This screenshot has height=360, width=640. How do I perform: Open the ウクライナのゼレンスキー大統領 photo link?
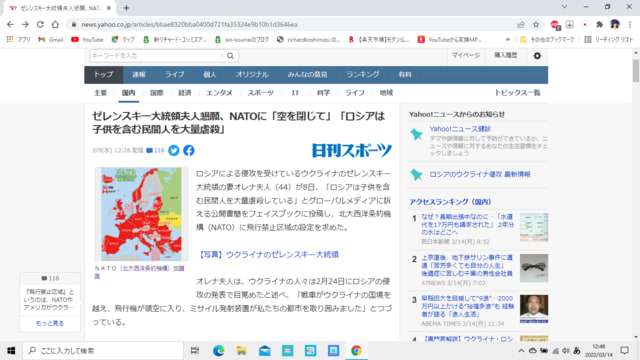point(269,254)
